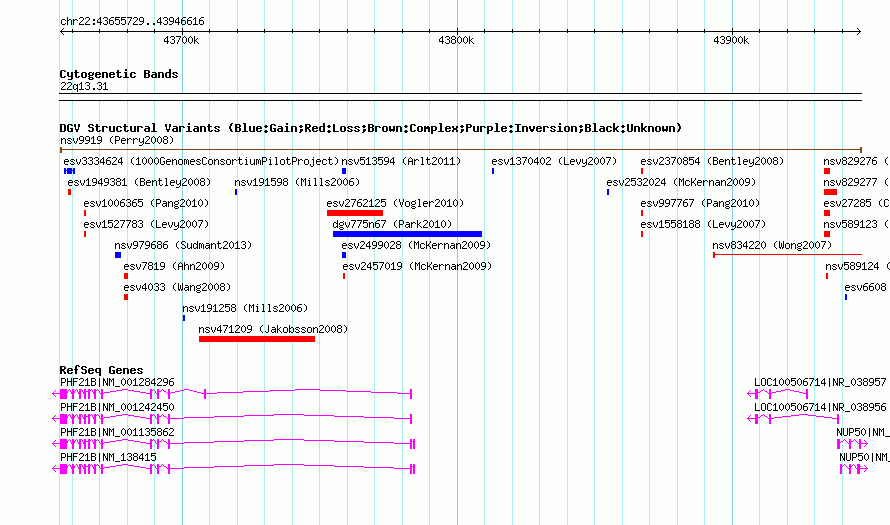Open transcript PHF21B|NM_138415

[x=108, y=457]
